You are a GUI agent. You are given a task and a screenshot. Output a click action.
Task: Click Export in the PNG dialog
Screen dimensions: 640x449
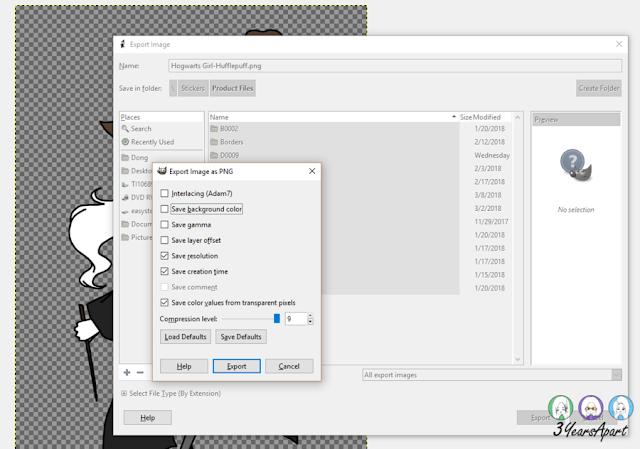[237, 366]
